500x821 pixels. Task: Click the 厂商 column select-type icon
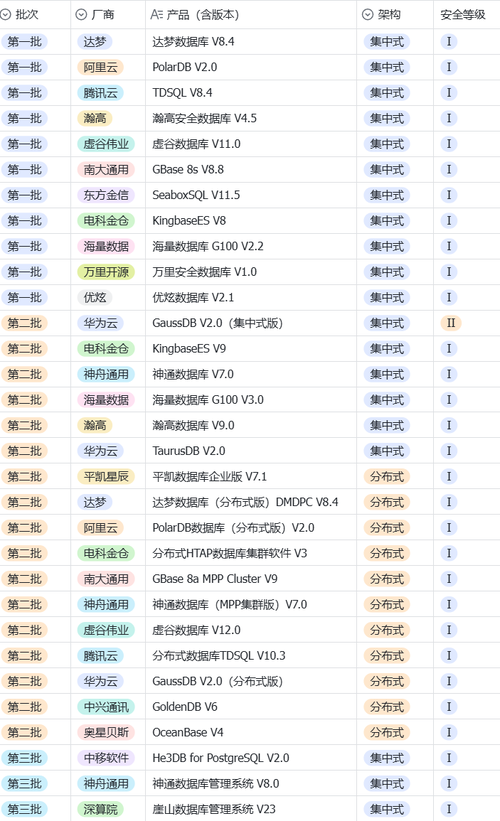coord(81,15)
